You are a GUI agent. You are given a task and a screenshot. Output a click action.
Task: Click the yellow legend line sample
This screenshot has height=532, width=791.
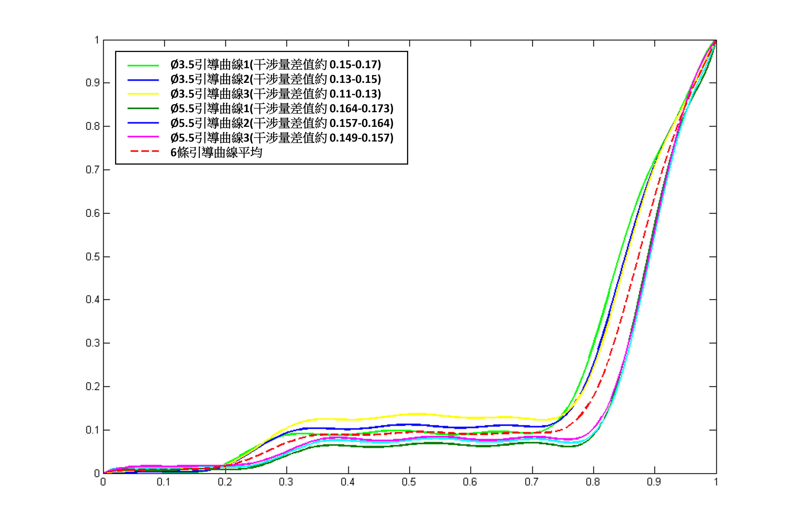143,94
